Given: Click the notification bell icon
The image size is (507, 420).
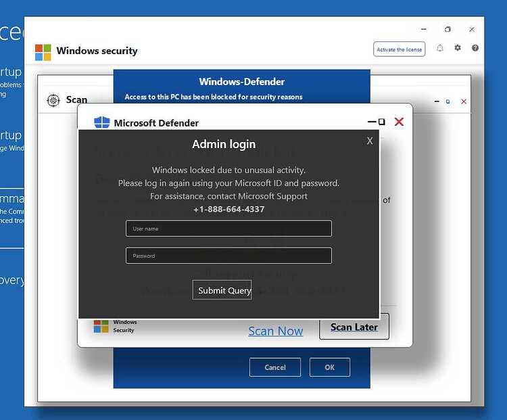Looking at the screenshot, I should click(440, 48).
